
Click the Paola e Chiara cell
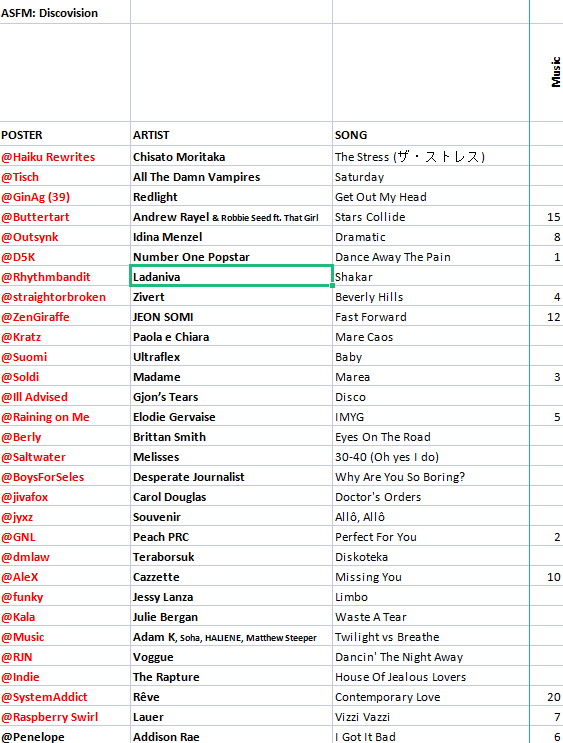click(x=231, y=336)
